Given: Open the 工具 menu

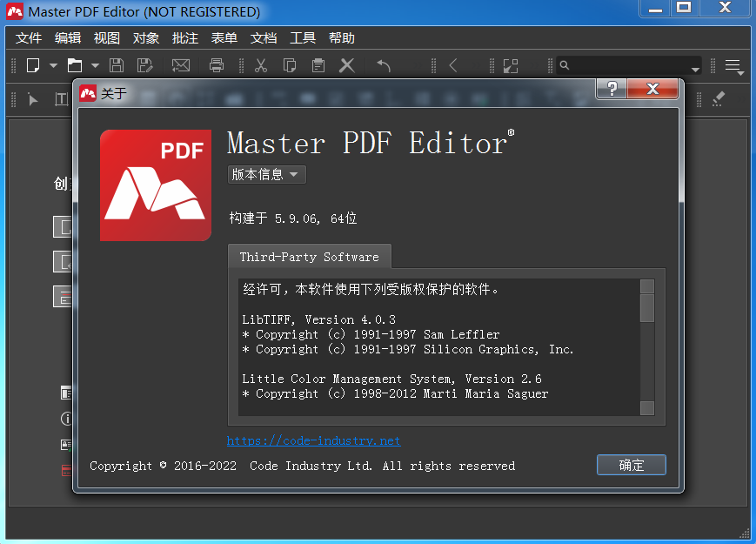Looking at the screenshot, I should pos(302,38).
